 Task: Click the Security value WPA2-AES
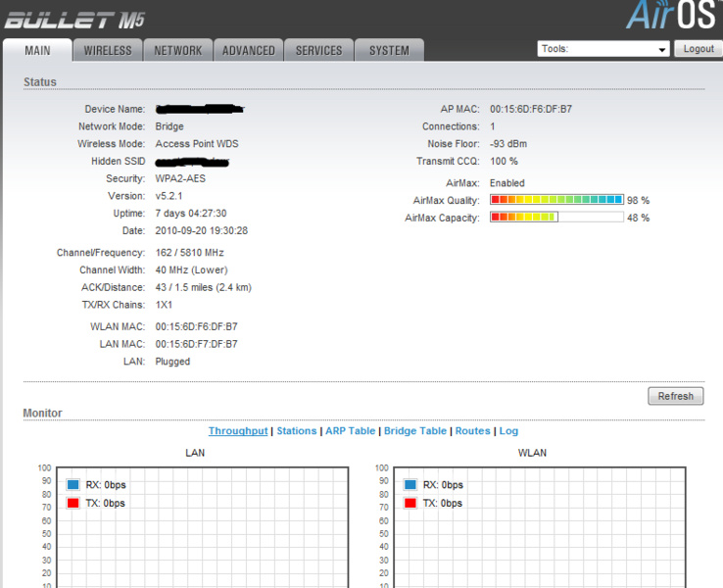coord(180,178)
